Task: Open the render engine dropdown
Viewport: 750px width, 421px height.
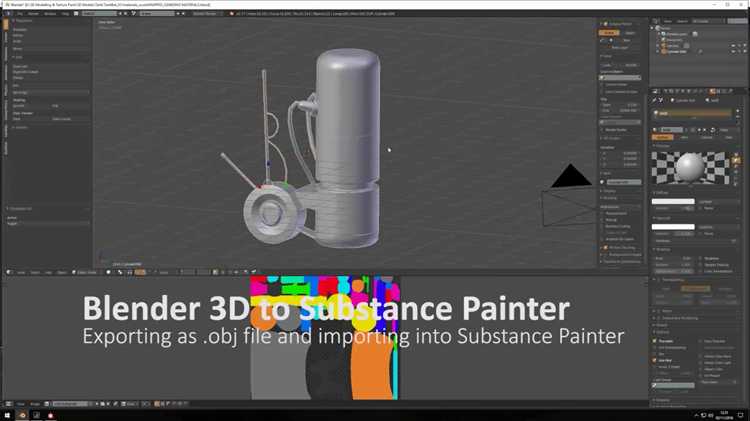Action: pos(206,13)
